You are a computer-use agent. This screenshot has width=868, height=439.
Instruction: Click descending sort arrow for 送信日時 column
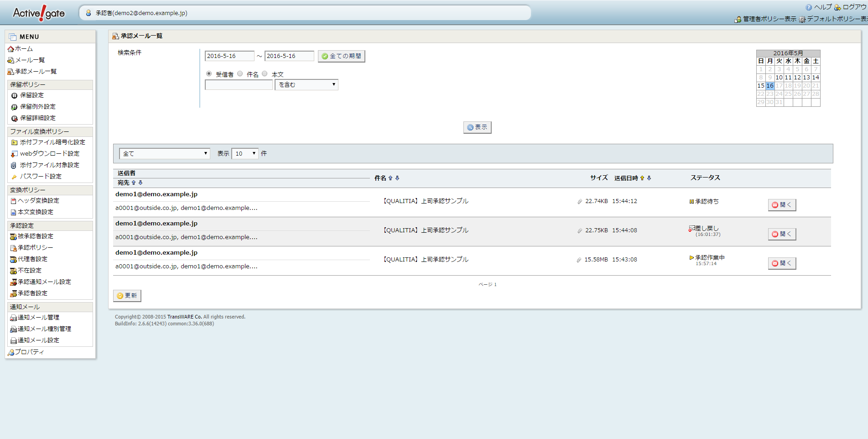coord(649,178)
